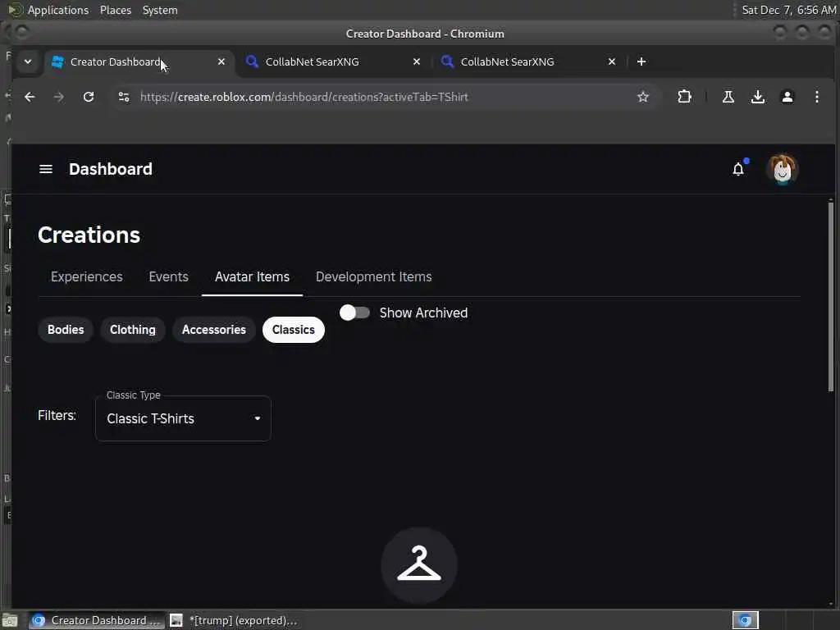The width and height of the screenshot is (840, 630).
Task: Switch to the Development Items tab
Action: 374,277
